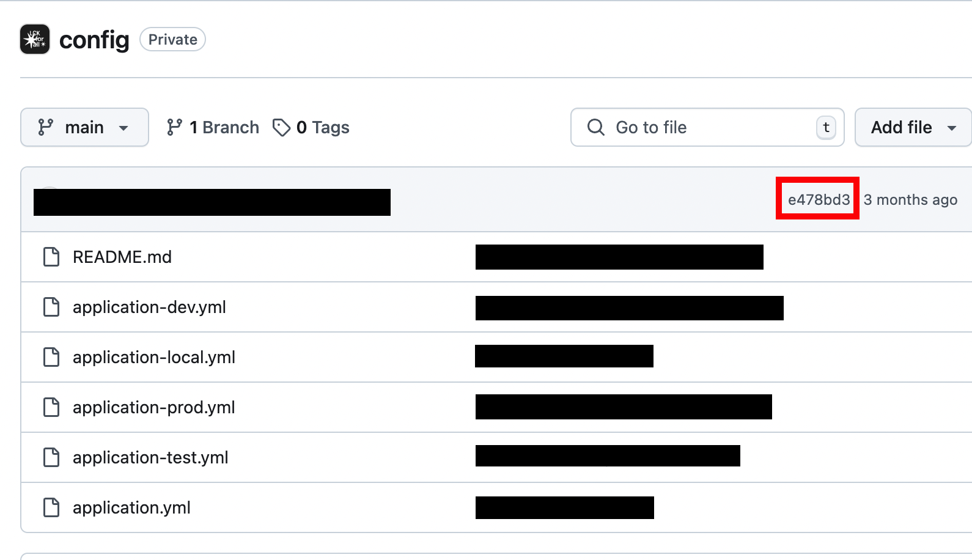Viewport: 972px width, 560px height.
Task: Click the t keyboard shortcut hint
Action: [826, 127]
